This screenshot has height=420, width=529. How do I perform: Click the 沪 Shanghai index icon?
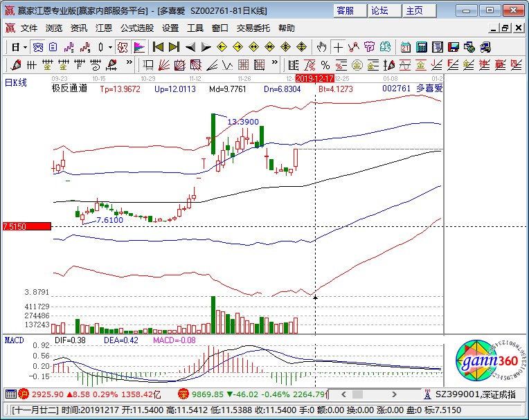tap(24, 394)
